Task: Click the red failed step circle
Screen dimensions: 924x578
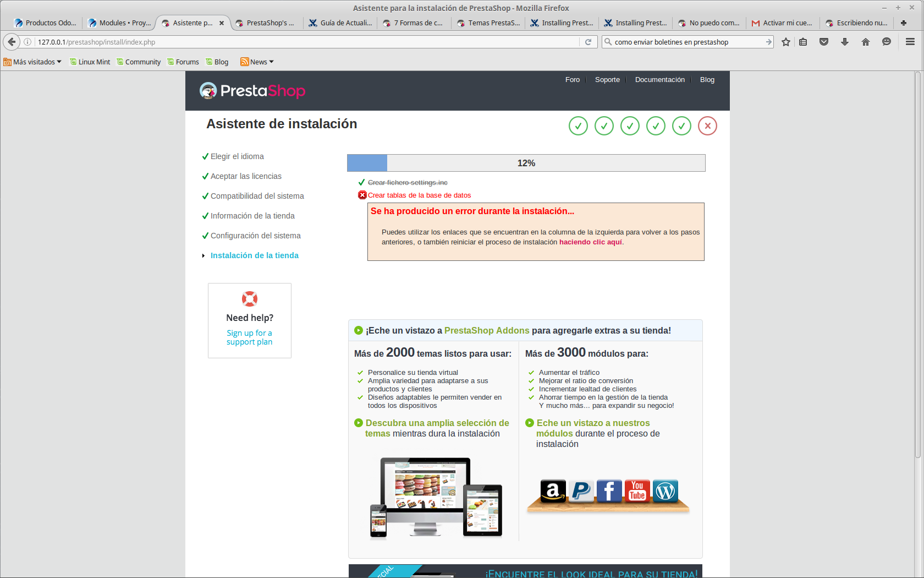Action: click(707, 126)
